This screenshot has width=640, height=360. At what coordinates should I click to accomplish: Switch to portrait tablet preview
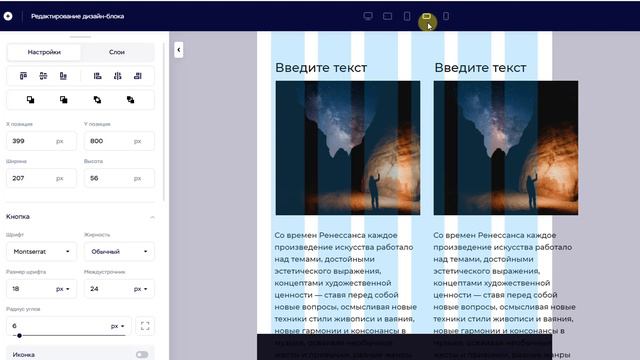tap(407, 16)
